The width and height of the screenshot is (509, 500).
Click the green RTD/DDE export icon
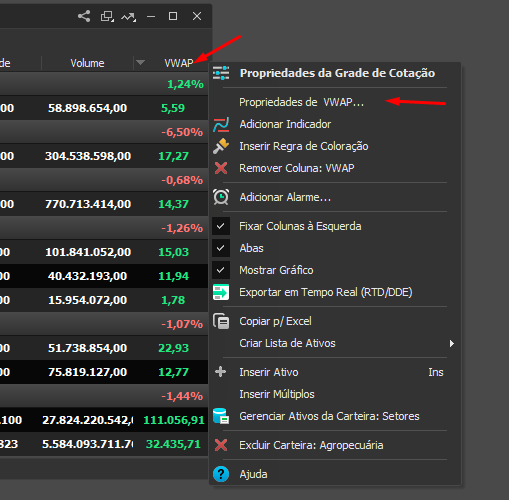tap(221, 292)
